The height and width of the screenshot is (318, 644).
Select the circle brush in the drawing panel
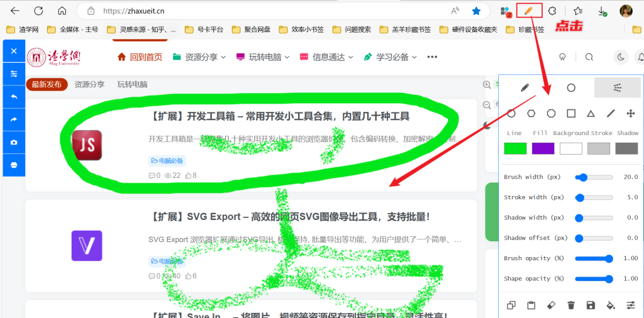click(571, 87)
